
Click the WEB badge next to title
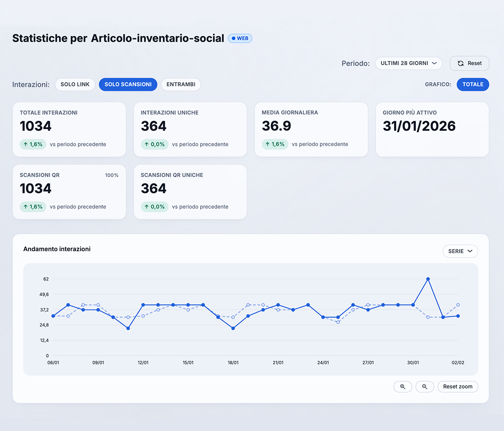point(240,39)
